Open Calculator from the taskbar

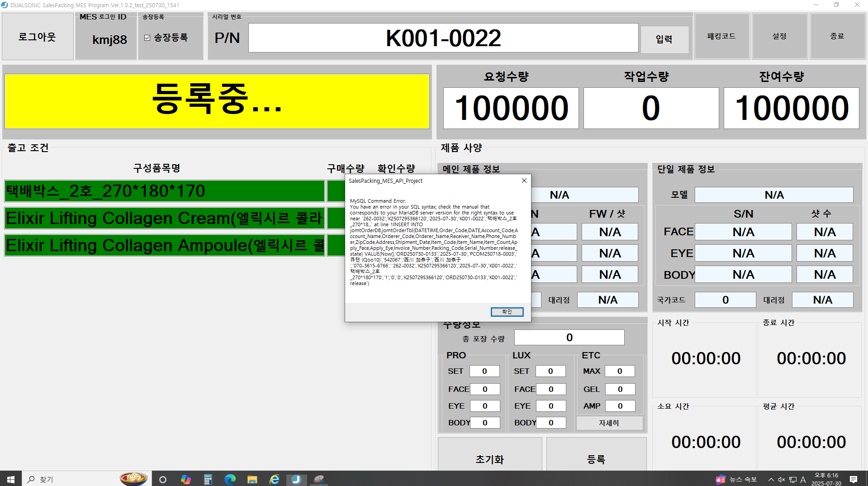coord(208,479)
